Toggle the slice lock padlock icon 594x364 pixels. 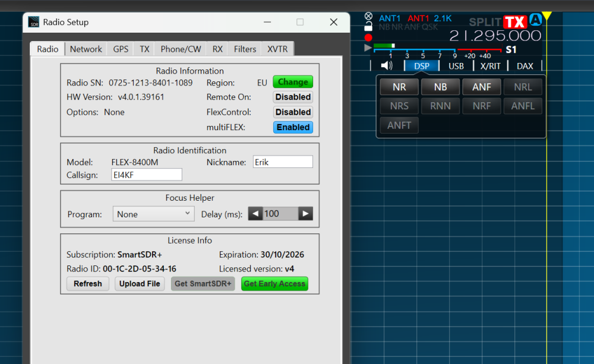click(368, 27)
